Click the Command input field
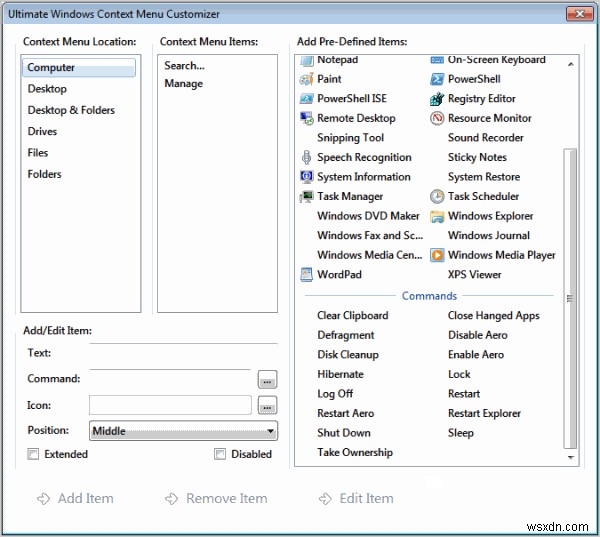The width and height of the screenshot is (600, 537). [x=170, y=379]
